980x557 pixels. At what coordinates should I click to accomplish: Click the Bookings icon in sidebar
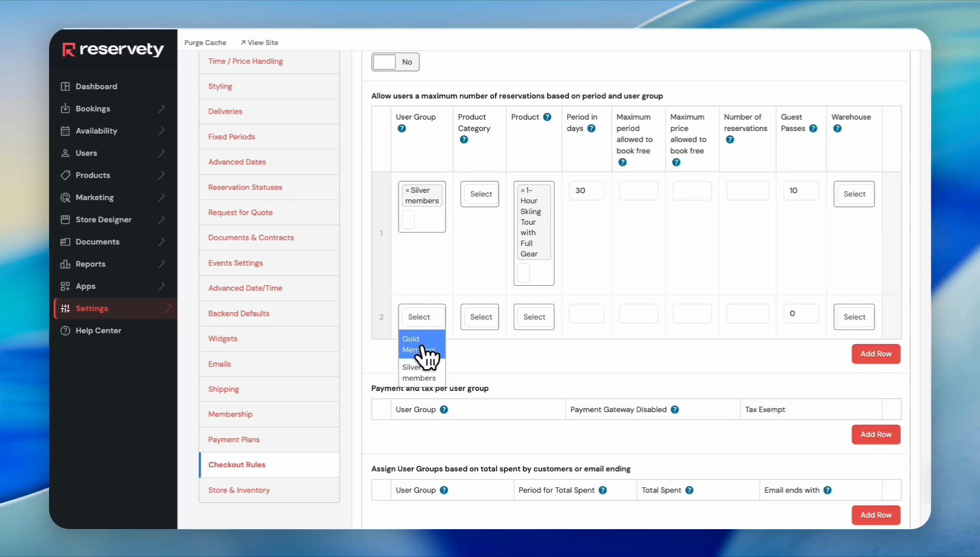pyautogui.click(x=65, y=109)
